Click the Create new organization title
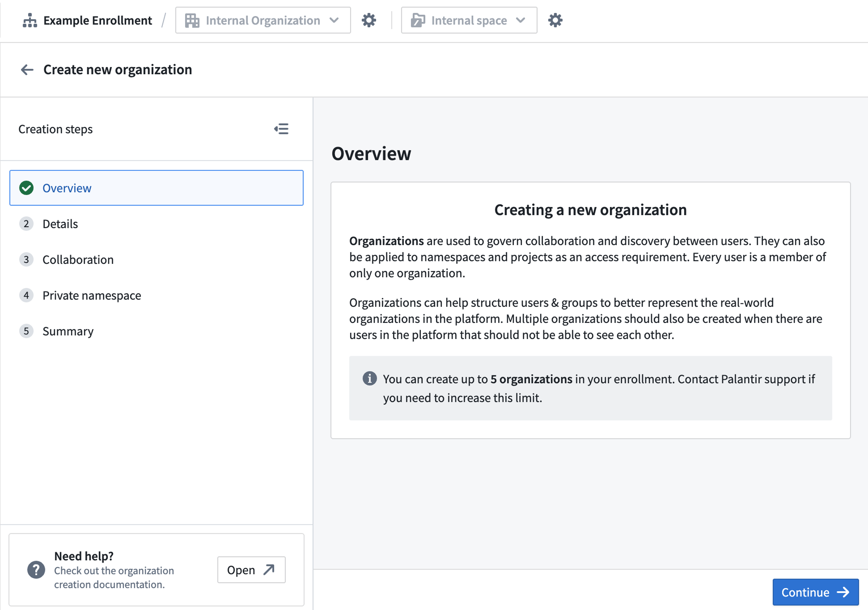 pyautogui.click(x=118, y=70)
